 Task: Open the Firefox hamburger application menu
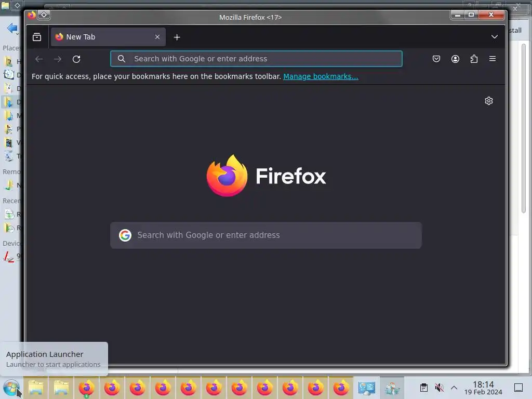(493, 59)
